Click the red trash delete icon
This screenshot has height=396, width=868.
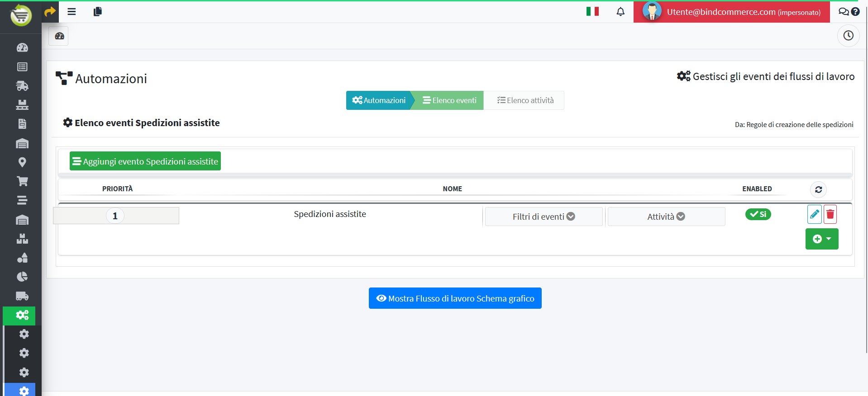830,214
